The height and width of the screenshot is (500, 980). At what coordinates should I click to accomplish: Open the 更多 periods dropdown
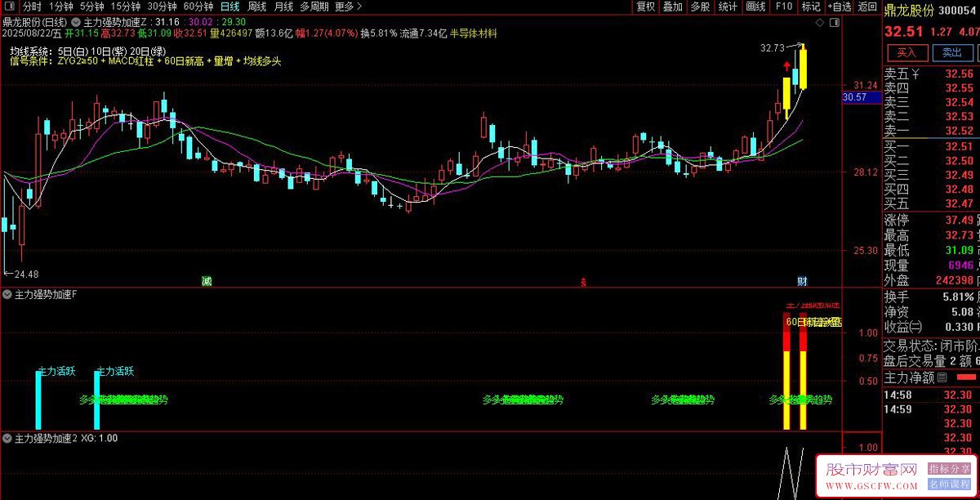[349, 7]
